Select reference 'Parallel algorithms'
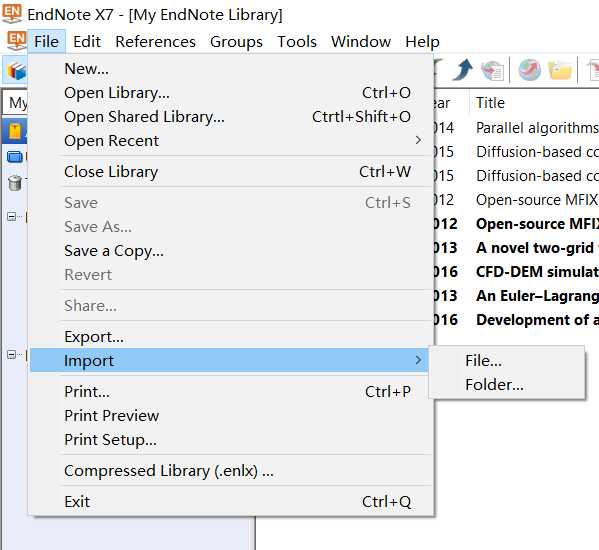 (x=537, y=128)
